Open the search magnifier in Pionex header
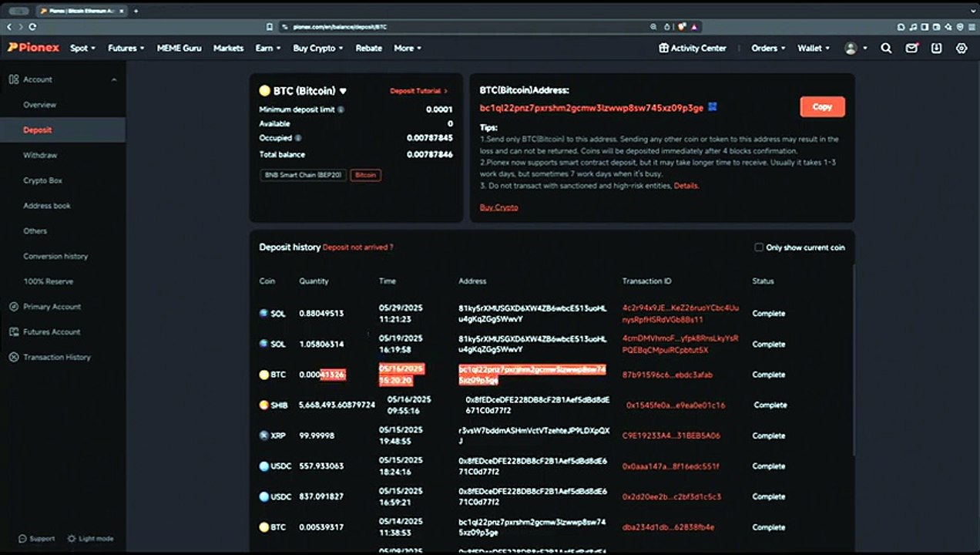Image resolution: width=980 pixels, height=555 pixels. point(886,48)
